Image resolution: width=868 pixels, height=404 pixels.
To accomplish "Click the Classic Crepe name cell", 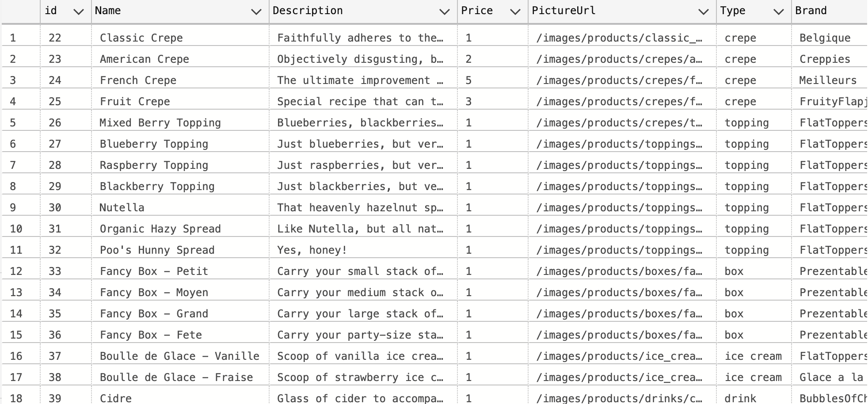I will tap(141, 38).
